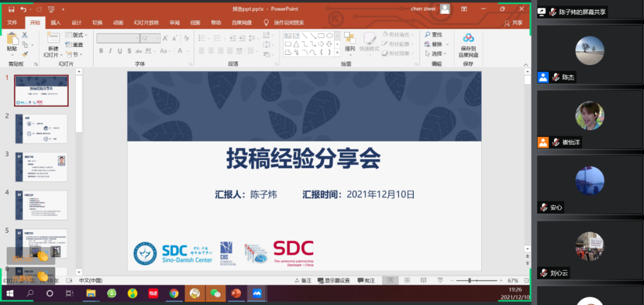The image size is (644, 305).
Task: Open WeChat from the taskbar
Action: coord(215,294)
